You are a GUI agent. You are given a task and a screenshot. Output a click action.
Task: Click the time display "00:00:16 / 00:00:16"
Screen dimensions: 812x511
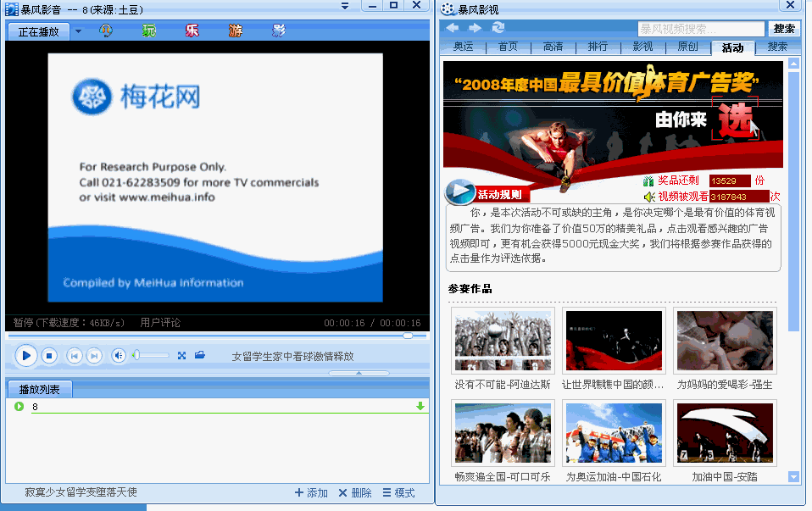coord(372,323)
